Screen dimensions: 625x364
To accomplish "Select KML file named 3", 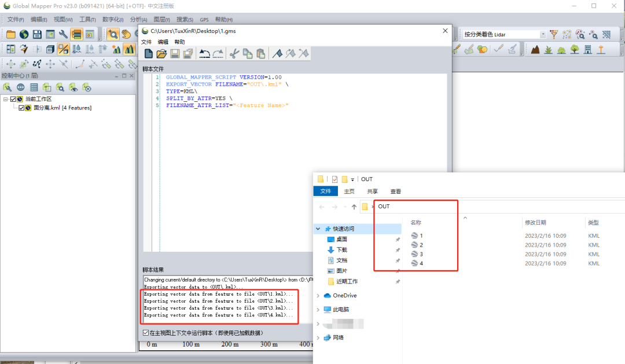I will [x=417, y=254].
